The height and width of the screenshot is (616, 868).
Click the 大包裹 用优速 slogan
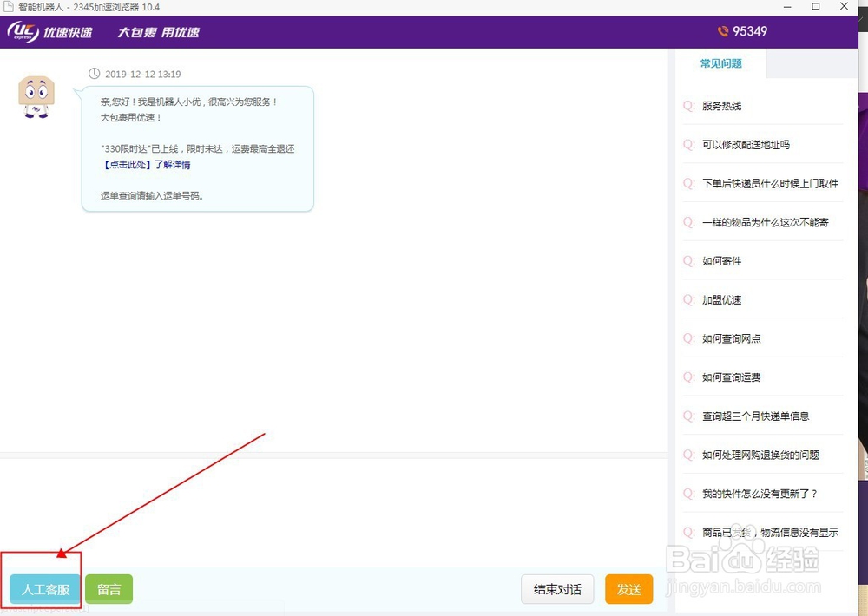pos(158,32)
